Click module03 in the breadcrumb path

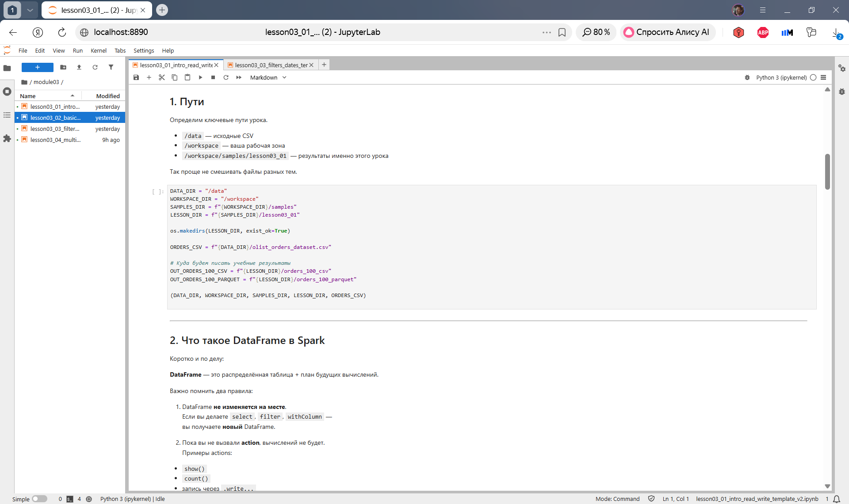click(46, 82)
